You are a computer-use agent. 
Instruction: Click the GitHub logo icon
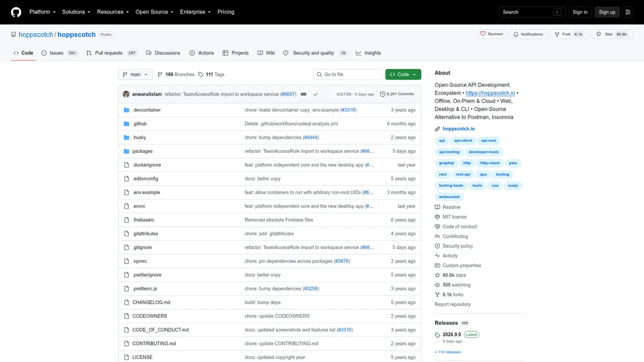point(16,12)
